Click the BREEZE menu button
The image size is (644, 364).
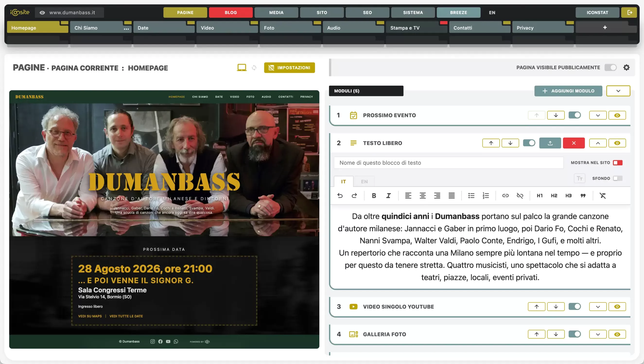point(458,12)
